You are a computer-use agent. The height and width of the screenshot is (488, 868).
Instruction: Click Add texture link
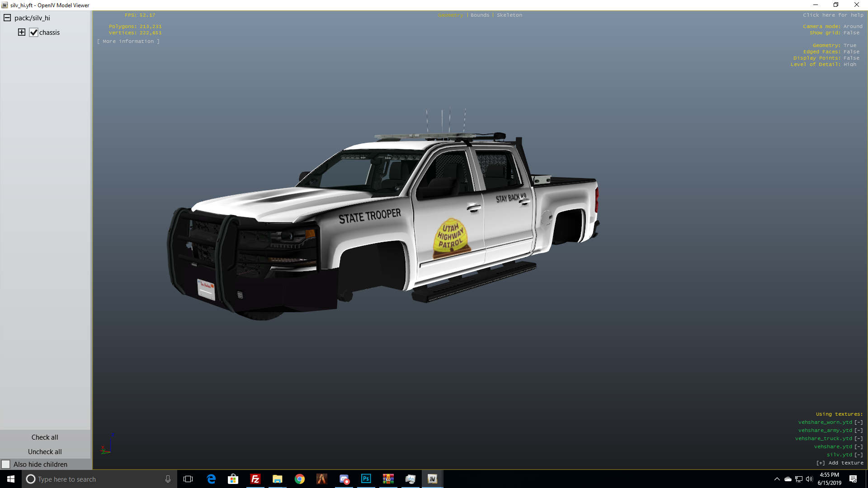tap(840, 463)
